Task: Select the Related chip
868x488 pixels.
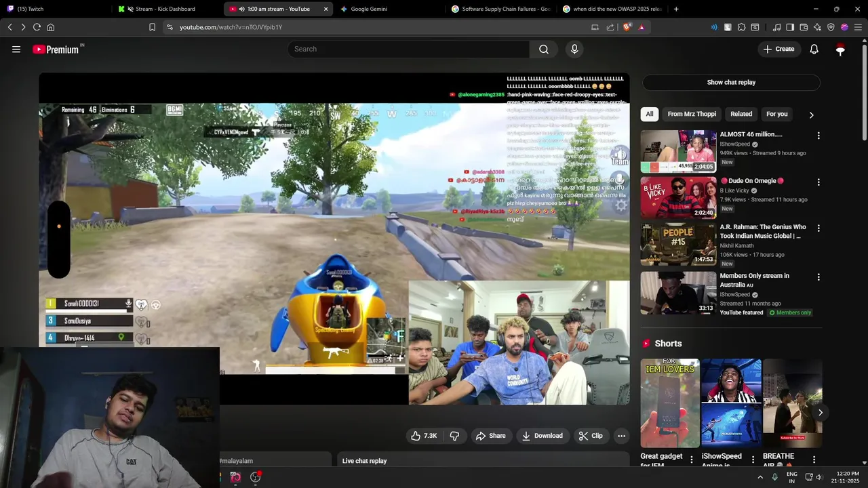Action: pos(741,114)
